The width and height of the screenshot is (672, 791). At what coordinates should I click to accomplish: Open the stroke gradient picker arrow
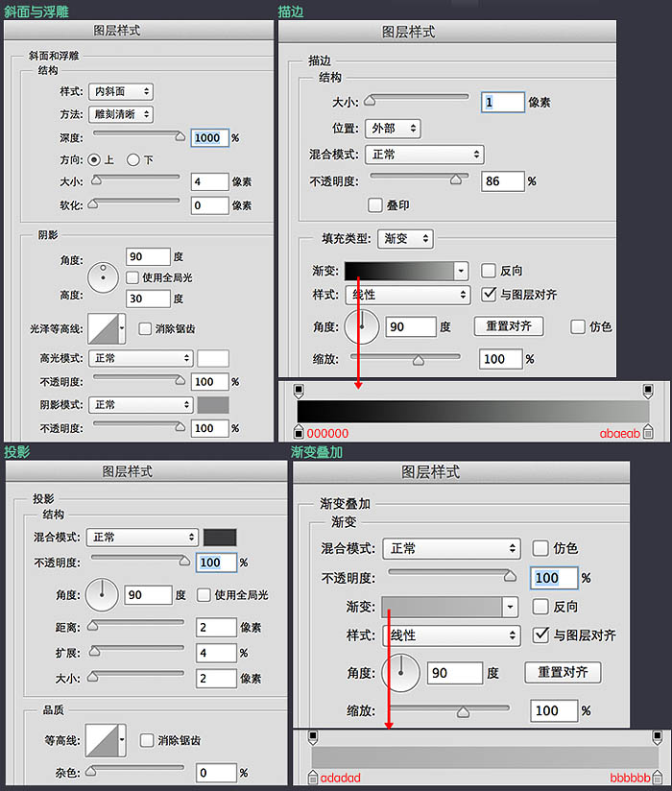coord(461,271)
